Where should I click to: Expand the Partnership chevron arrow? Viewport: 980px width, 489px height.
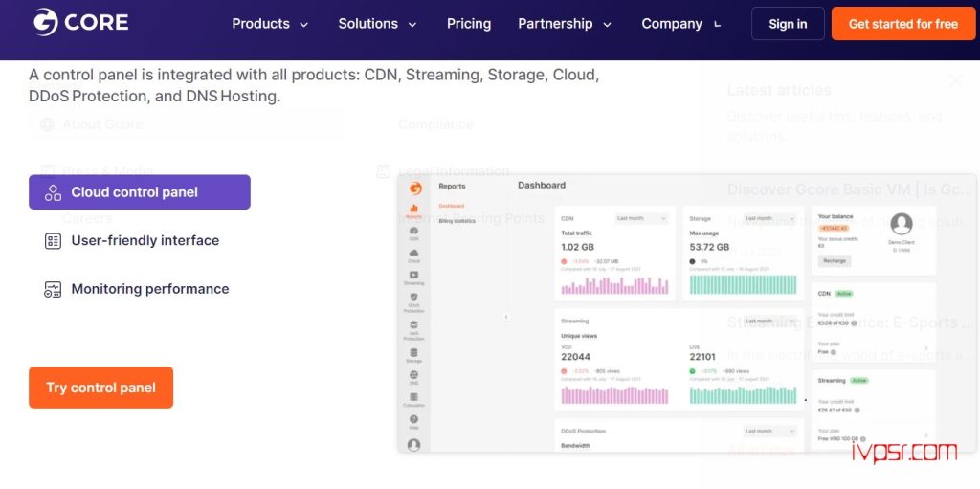[607, 25]
